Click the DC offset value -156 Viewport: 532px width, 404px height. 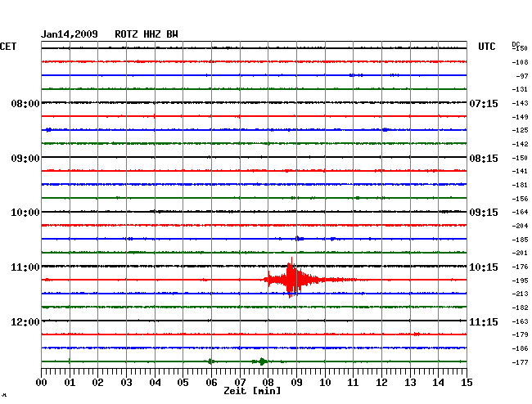coord(520,199)
